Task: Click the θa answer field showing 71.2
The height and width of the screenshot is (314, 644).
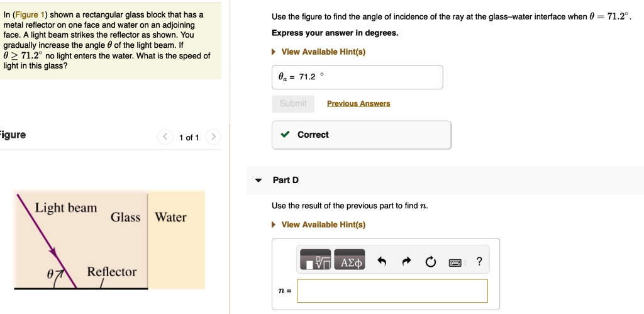Action: pos(357,77)
